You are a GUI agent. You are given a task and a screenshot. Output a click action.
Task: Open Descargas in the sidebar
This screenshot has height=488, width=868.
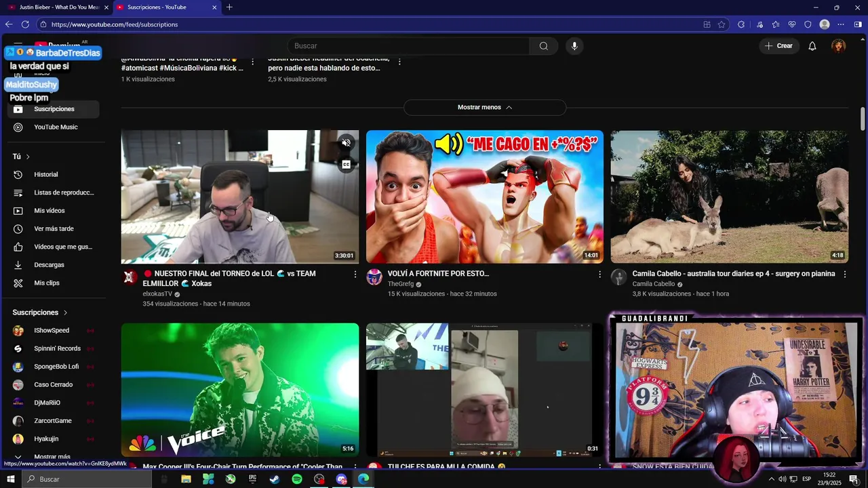54,265
